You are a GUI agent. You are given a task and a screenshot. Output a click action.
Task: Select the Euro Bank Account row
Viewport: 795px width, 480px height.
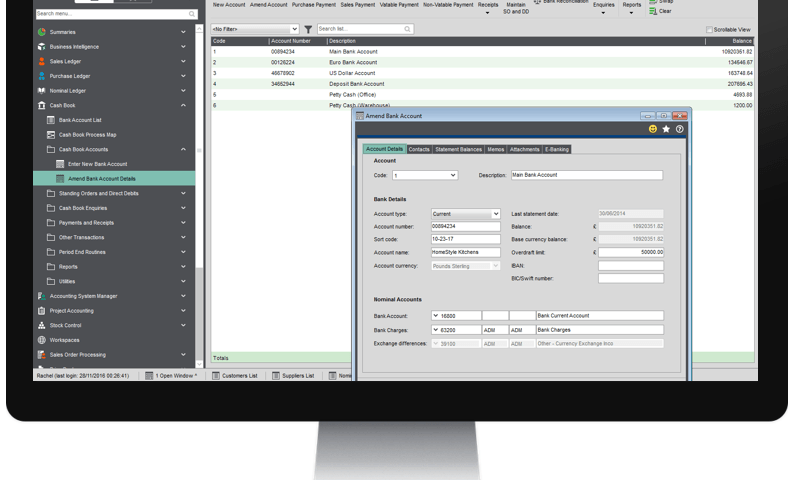pos(482,62)
